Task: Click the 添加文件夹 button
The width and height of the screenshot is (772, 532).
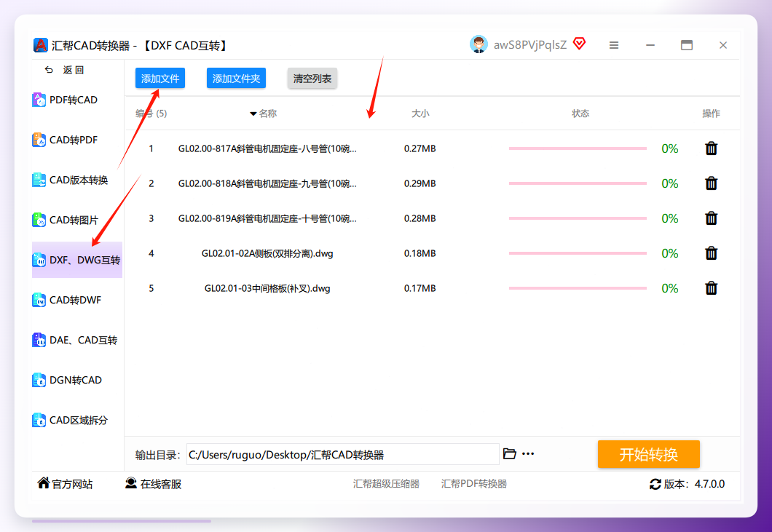Action: (236, 79)
